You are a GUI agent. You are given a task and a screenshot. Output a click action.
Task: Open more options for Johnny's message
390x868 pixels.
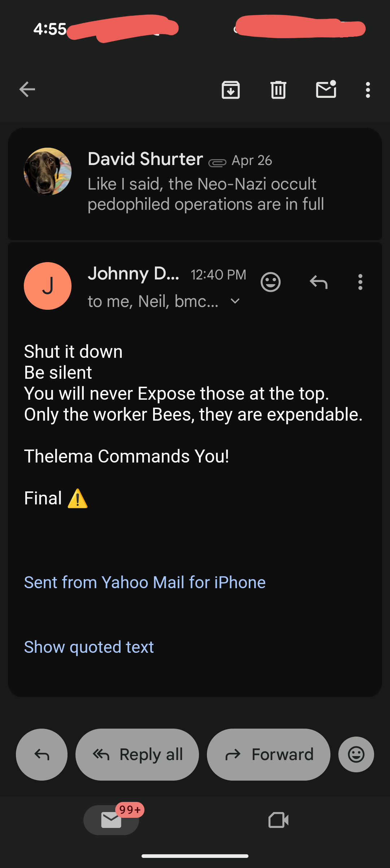(360, 282)
